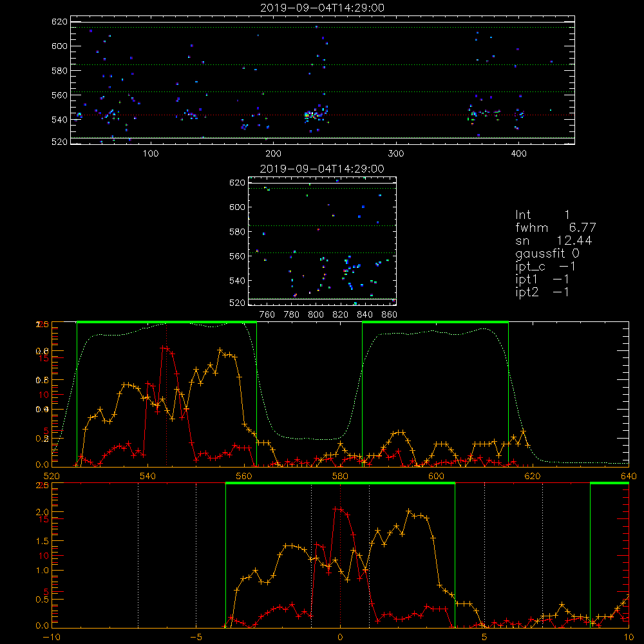Screen dimensions: 644x644
Task: Select the 'Int 1' readout line
Action: [x=542, y=215]
